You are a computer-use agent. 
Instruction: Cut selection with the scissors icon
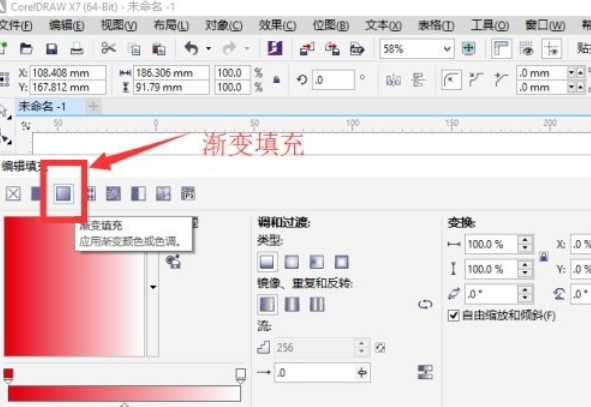(109, 48)
